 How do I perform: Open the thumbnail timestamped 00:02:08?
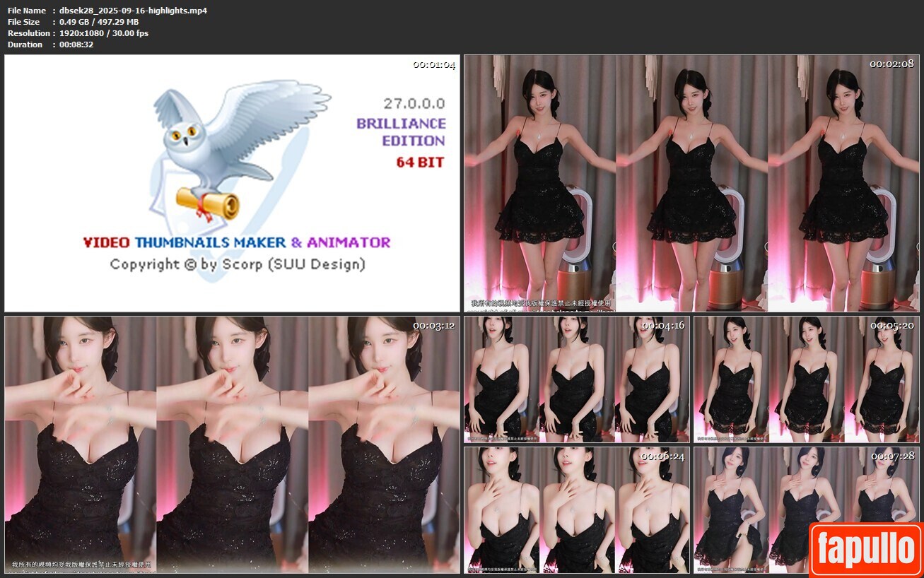pos(691,183)
